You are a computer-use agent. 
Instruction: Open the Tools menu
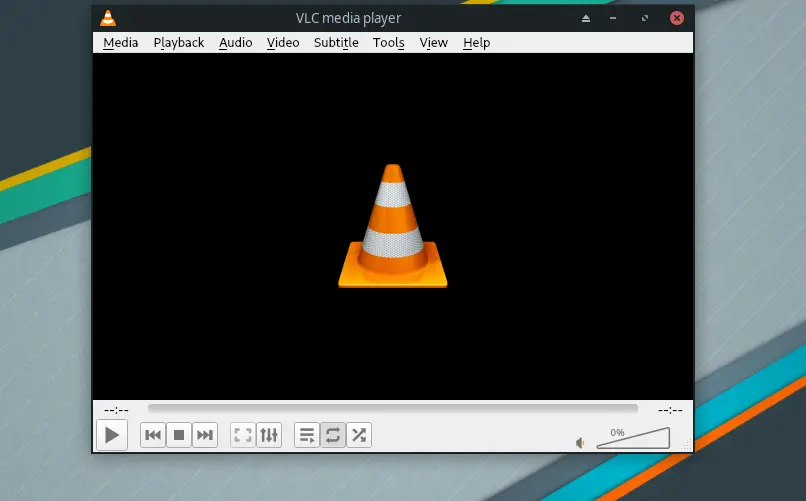pos(389,43)
